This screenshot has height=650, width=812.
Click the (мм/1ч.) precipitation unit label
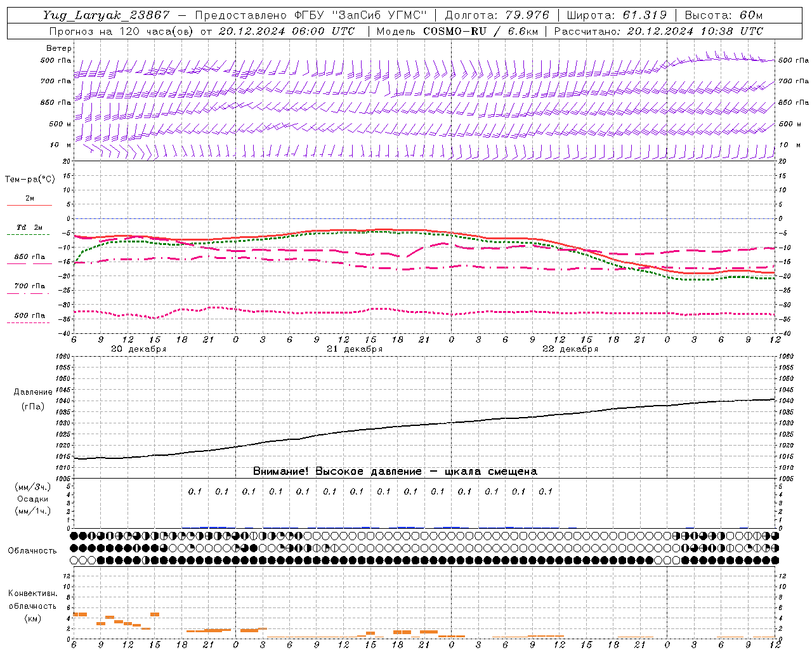pyautogui.click(x=33, y=511)
